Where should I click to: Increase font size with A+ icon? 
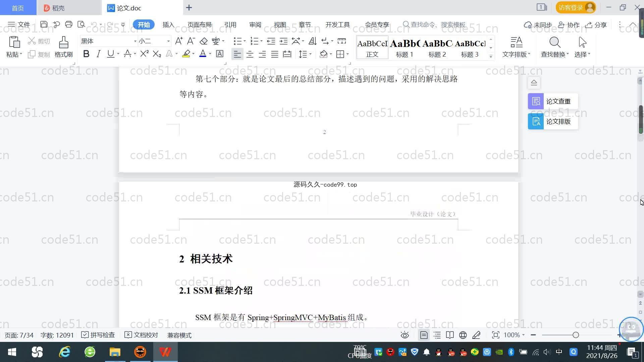[x=179, y=41]
